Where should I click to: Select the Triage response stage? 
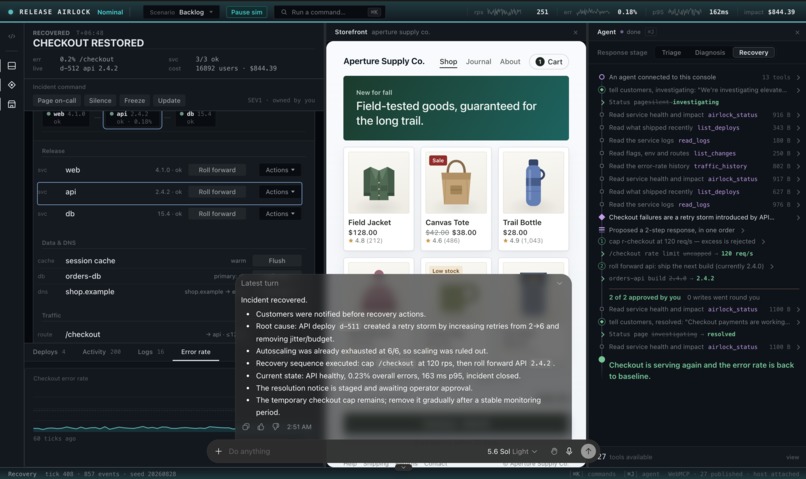coord(671,52)
